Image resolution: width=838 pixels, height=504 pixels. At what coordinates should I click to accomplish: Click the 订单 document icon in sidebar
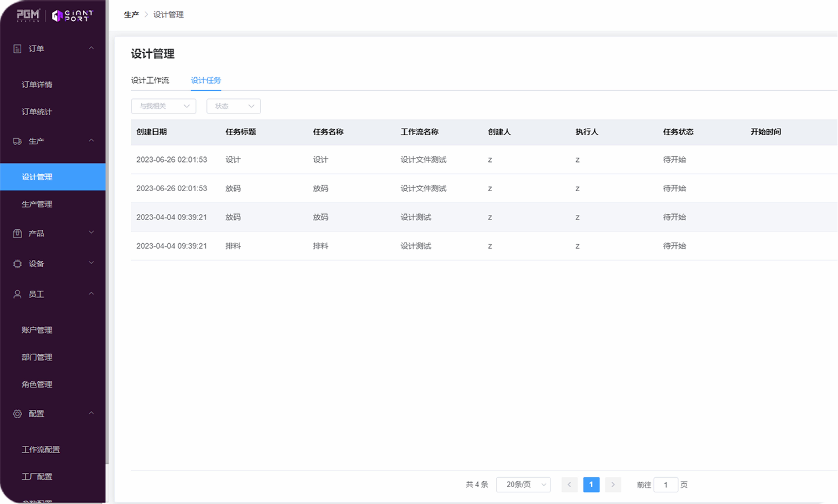point(17,49)
